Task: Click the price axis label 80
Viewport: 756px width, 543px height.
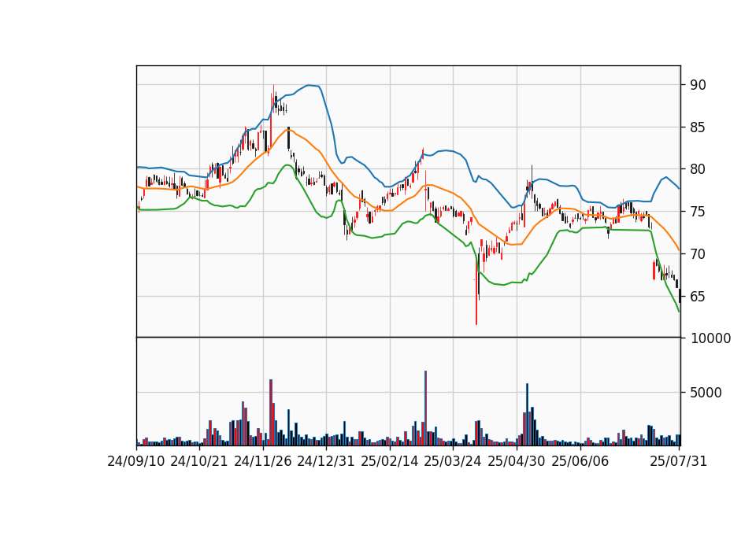Action: coord(699,170)
